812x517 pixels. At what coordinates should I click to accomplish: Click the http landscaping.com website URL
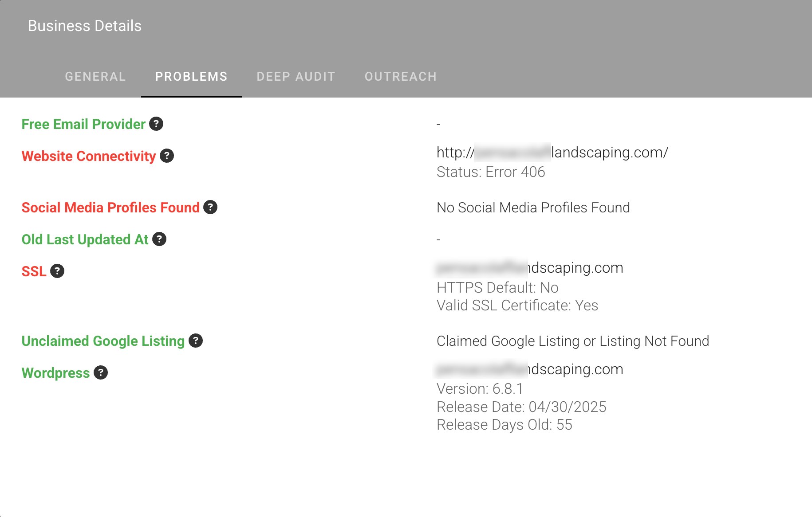click(552, 153)
